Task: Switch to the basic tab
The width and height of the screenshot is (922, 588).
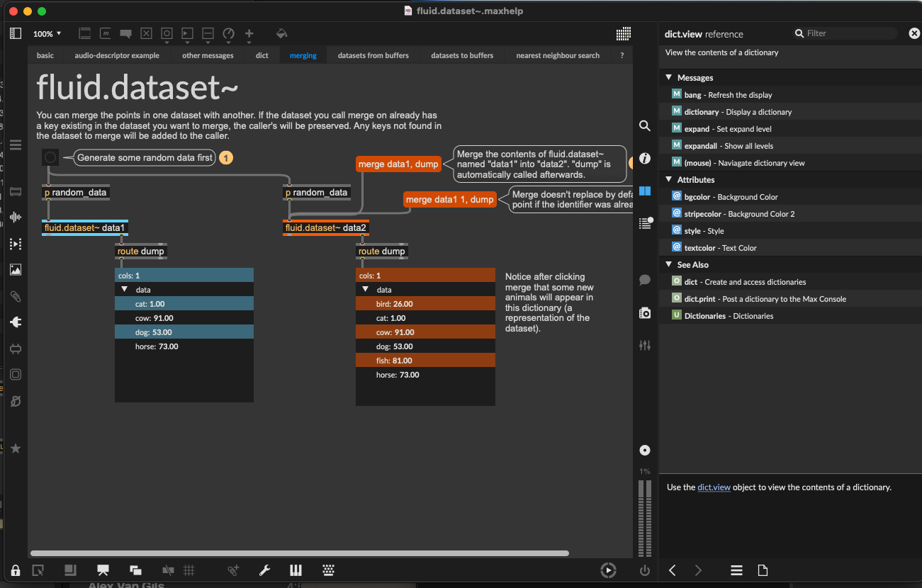Action: pyautogui.click(x=45, y=55)
